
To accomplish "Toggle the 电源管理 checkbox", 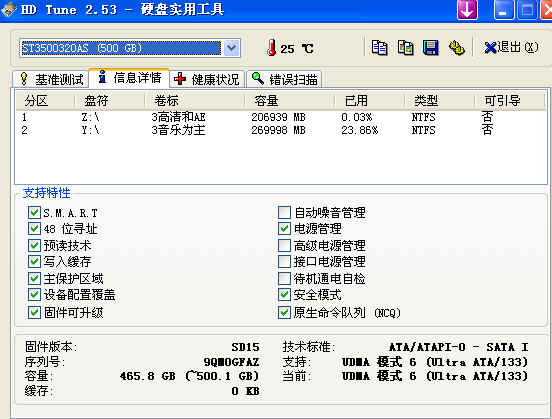I will (284, 229).
